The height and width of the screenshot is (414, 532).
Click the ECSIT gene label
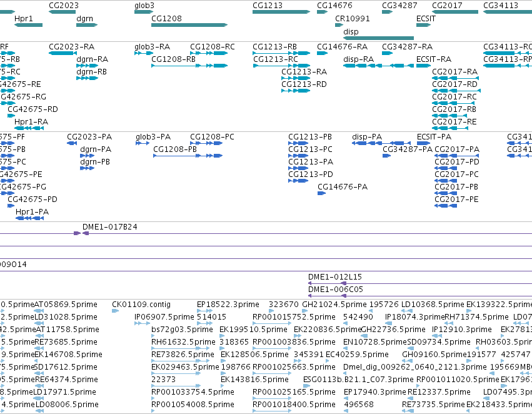pyautogui.click(x=426, y=18)
